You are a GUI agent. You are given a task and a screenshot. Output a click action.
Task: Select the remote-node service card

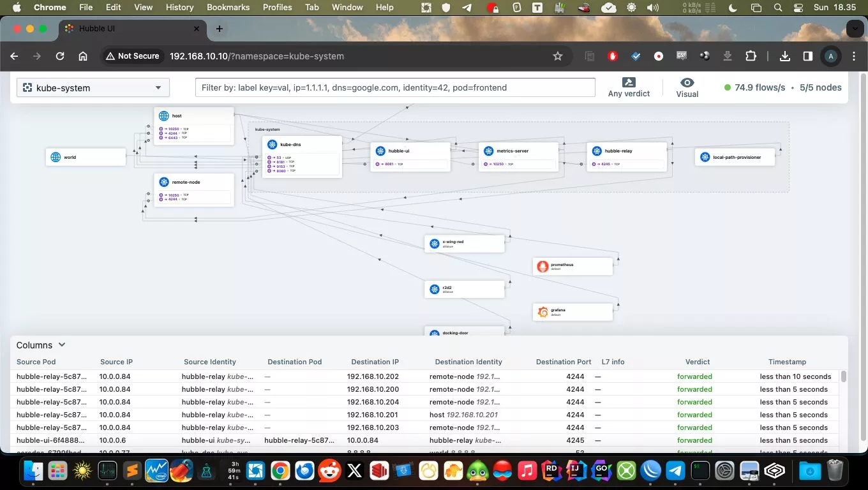click(x=194, y=189)
